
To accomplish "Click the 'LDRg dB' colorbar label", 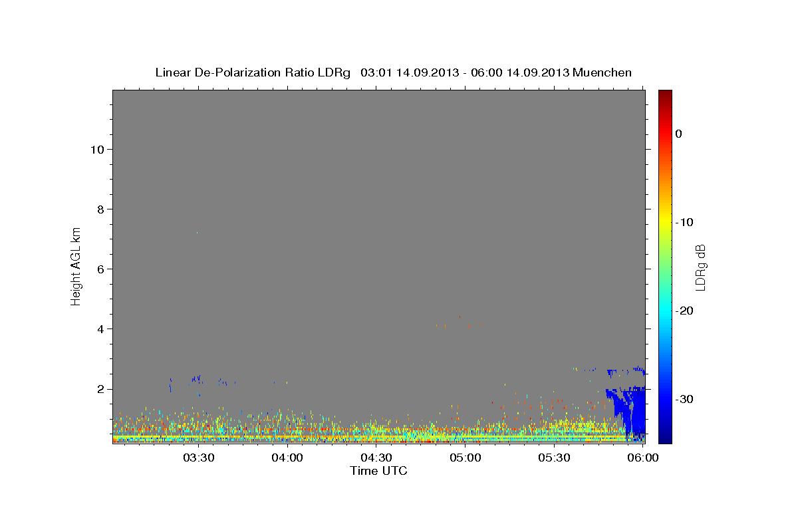I will tap(700, 267).
